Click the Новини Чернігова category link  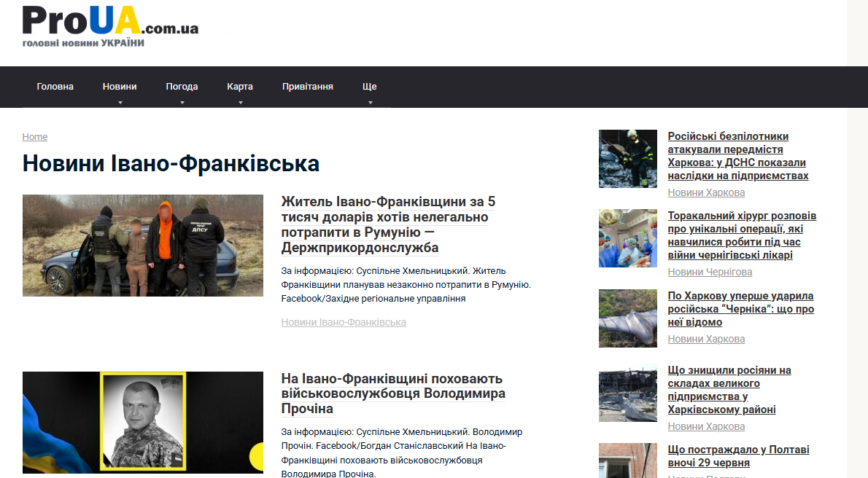tap(710, 272)
